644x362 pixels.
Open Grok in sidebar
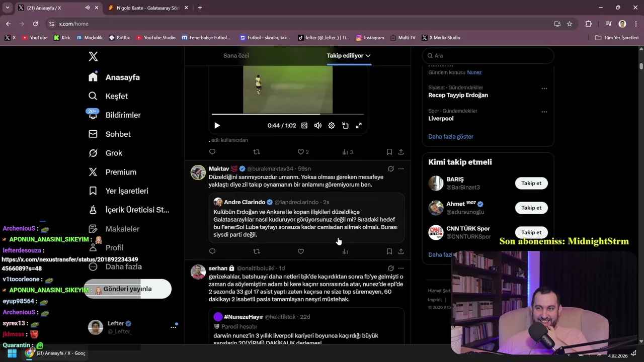click(x=105, y=153)
